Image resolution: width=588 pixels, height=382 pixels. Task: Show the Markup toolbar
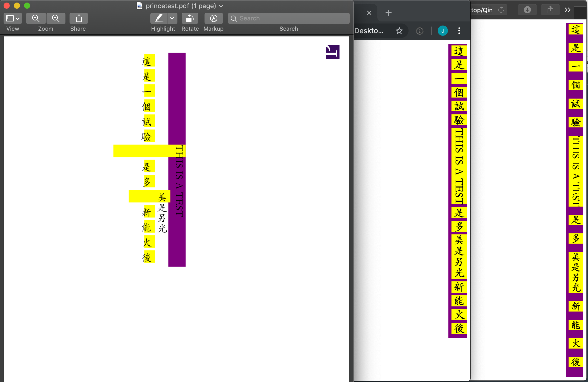(213, 18)
